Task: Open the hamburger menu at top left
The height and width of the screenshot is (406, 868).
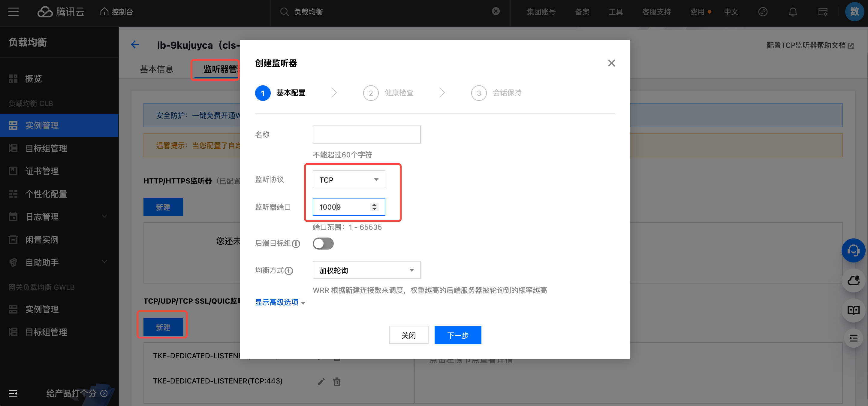Action: click(13, 12)
